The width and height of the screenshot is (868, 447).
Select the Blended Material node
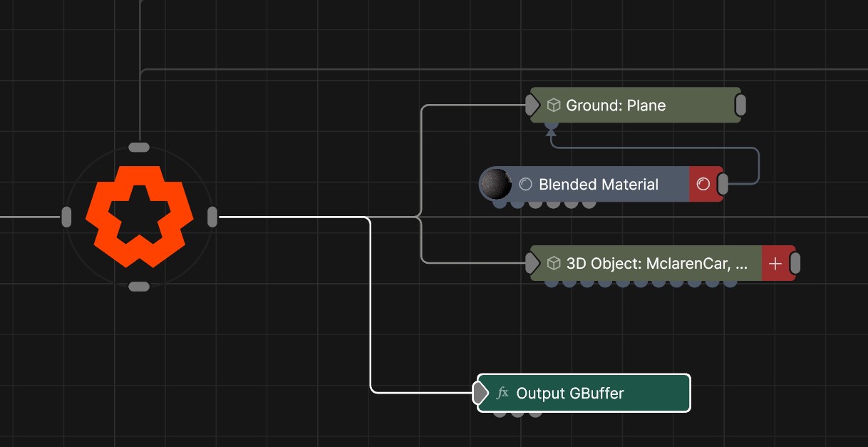point(601,185)
